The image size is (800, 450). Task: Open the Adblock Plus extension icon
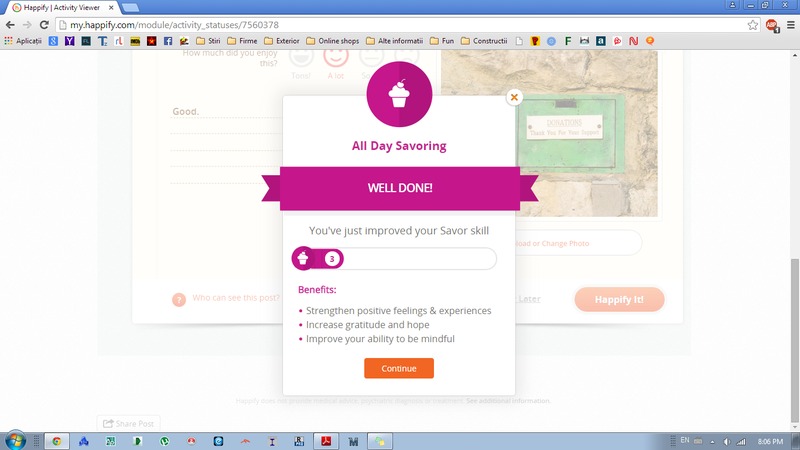coord(771,25)
